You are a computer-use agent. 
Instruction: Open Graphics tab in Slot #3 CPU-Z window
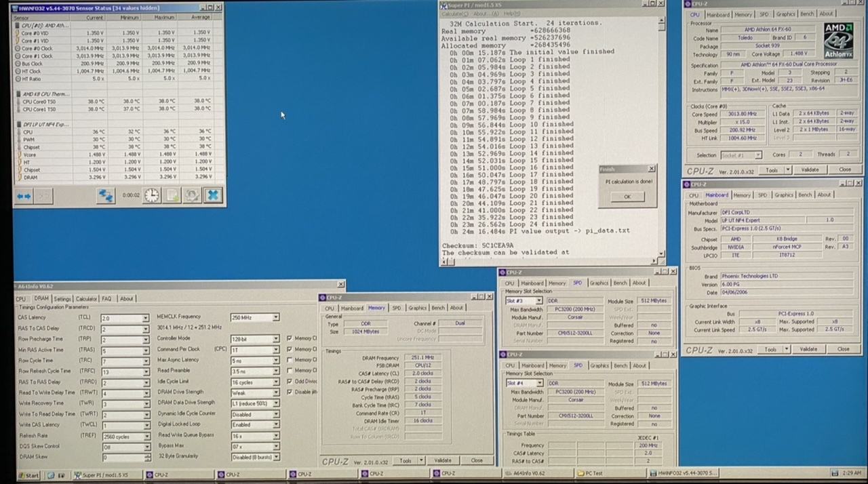599,283
